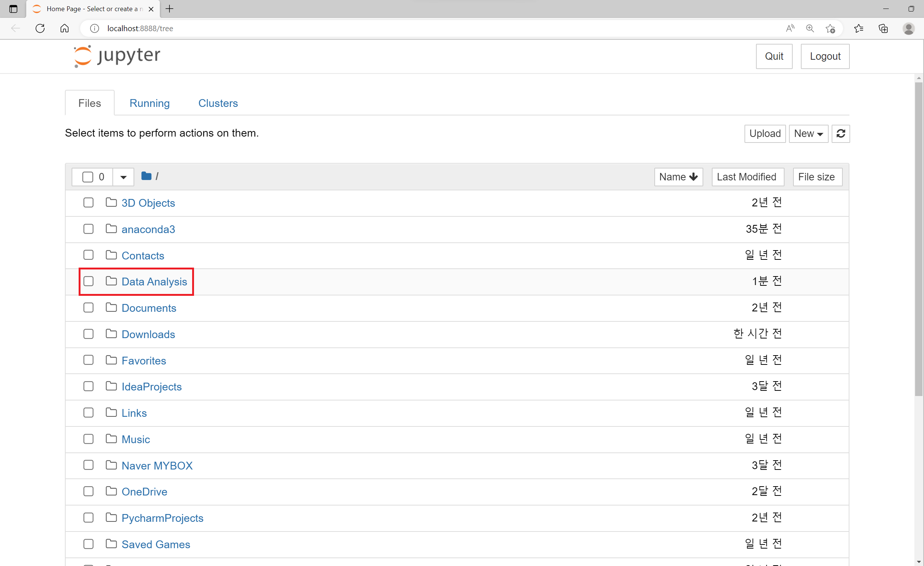Check the Data Analysis folder checkbox

pyautogui.click(x=89, y=281)
